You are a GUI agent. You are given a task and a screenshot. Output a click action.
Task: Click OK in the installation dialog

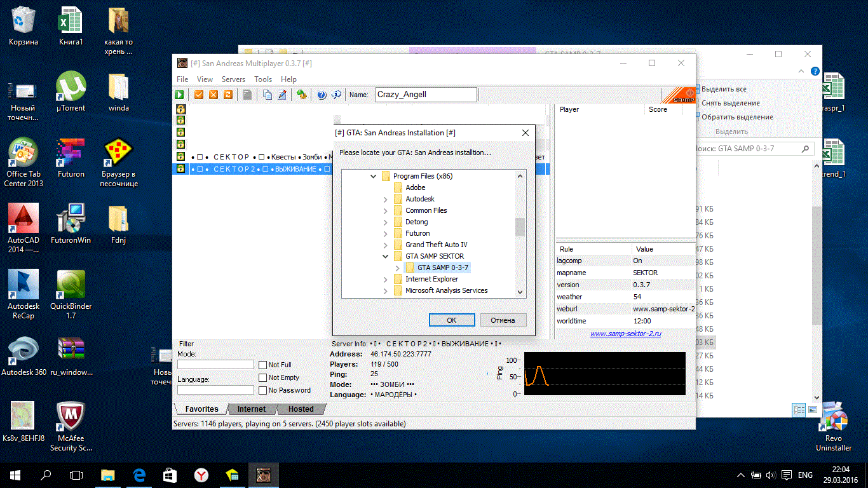452,320
